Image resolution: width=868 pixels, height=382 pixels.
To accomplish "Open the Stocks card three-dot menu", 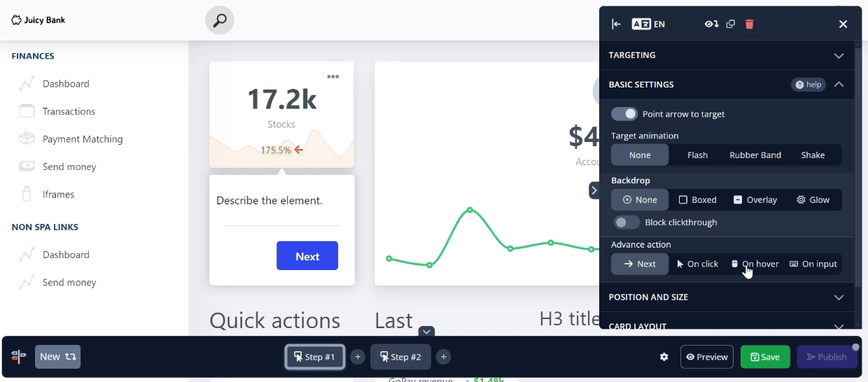I will pos(333,76).
